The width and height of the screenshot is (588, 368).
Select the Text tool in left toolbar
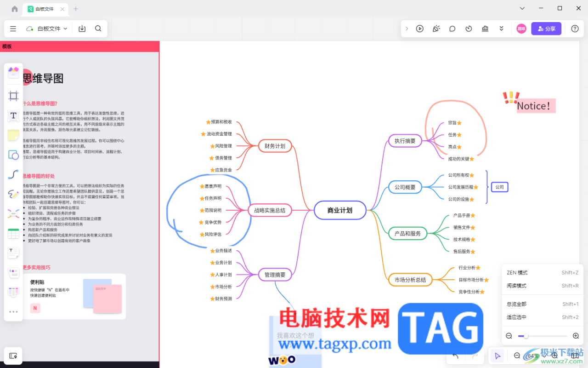coord(13,115)
